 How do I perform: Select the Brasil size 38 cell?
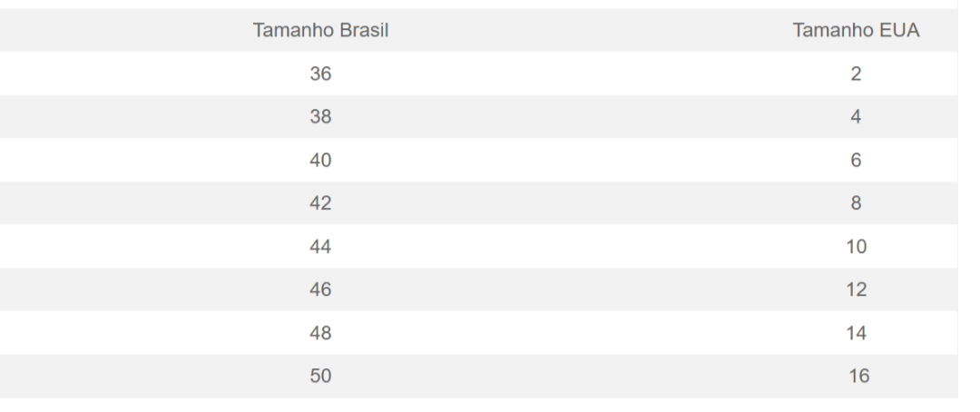tap(320, 117)
